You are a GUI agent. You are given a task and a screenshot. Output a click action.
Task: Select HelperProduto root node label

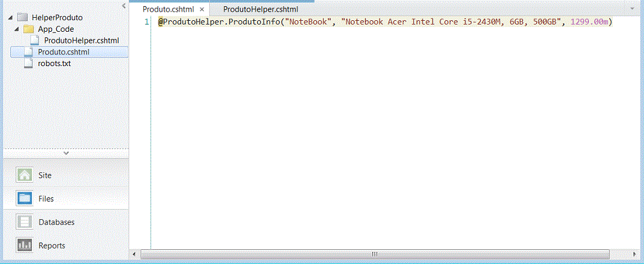57,18
